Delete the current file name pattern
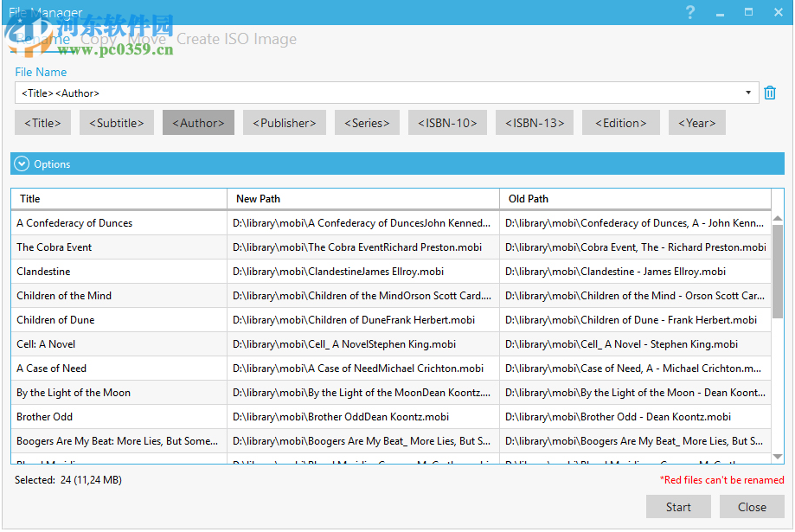 (770, 92)
